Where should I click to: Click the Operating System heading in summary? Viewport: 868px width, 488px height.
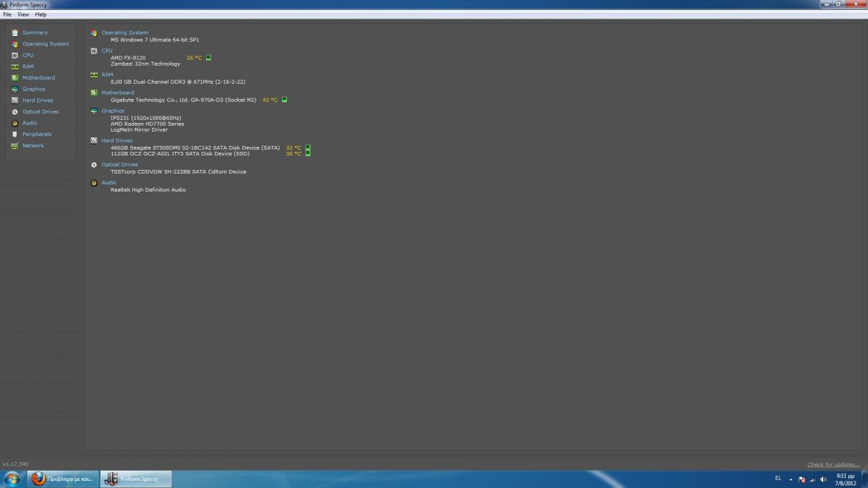(124, 33)
